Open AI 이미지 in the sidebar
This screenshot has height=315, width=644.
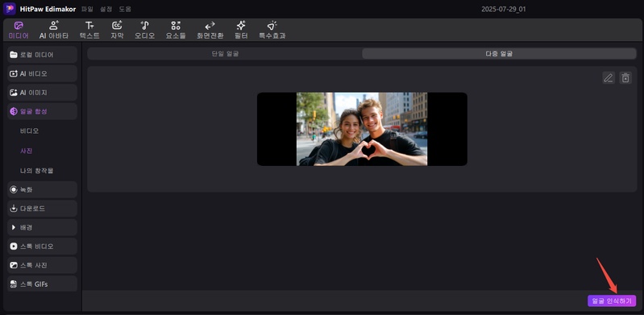tap(42, 93)
